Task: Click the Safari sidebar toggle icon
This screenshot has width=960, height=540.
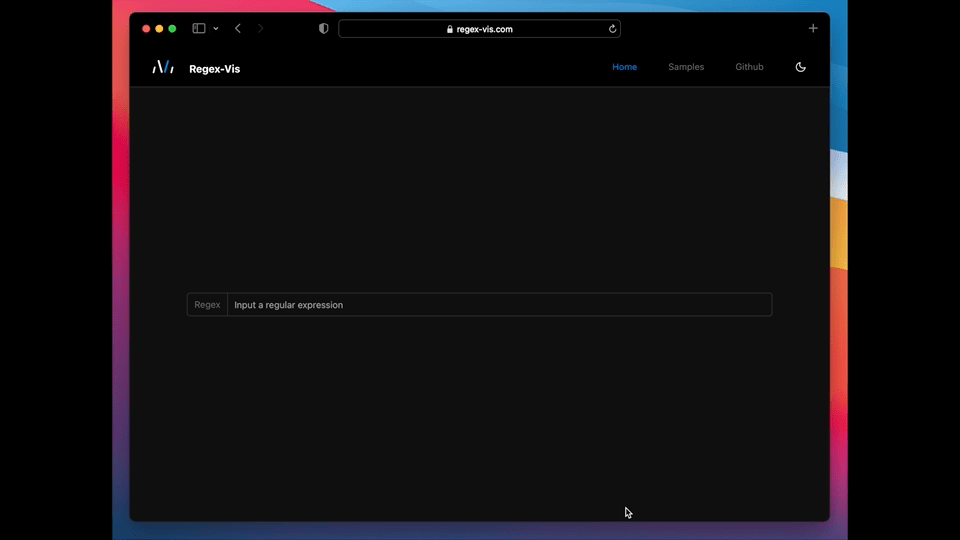Action: pyautogui.click(x=199, y=28)
